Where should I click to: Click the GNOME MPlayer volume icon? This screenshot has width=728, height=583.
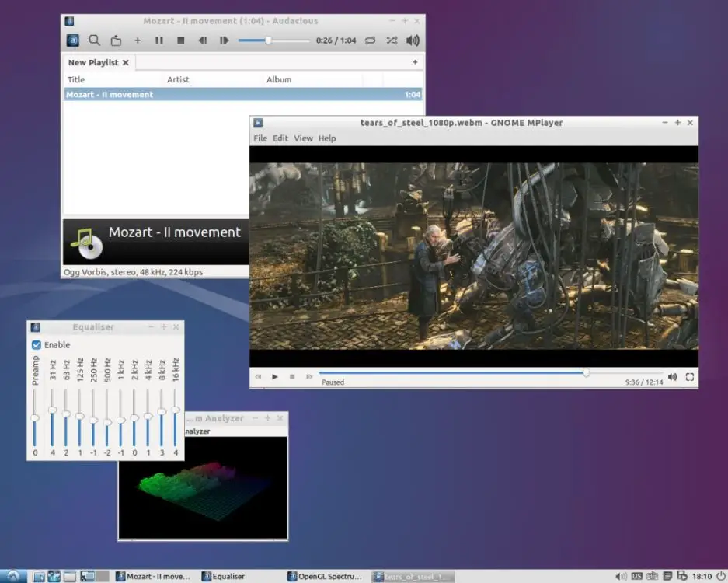(x=672, y=377)
